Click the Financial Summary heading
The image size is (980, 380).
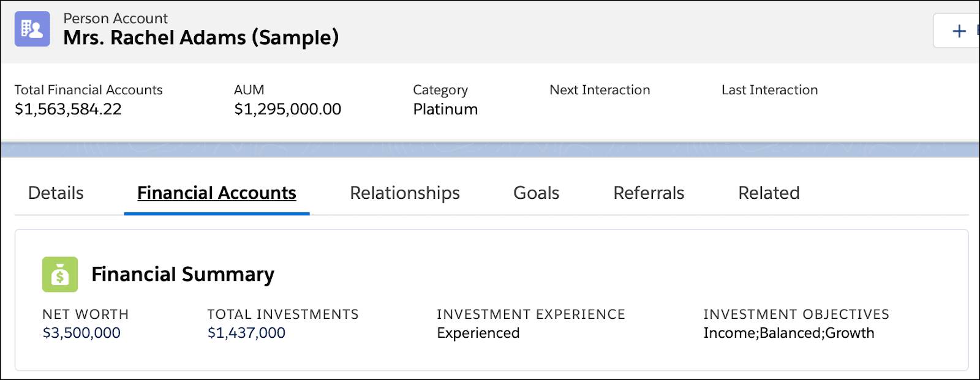coord(183,274)
